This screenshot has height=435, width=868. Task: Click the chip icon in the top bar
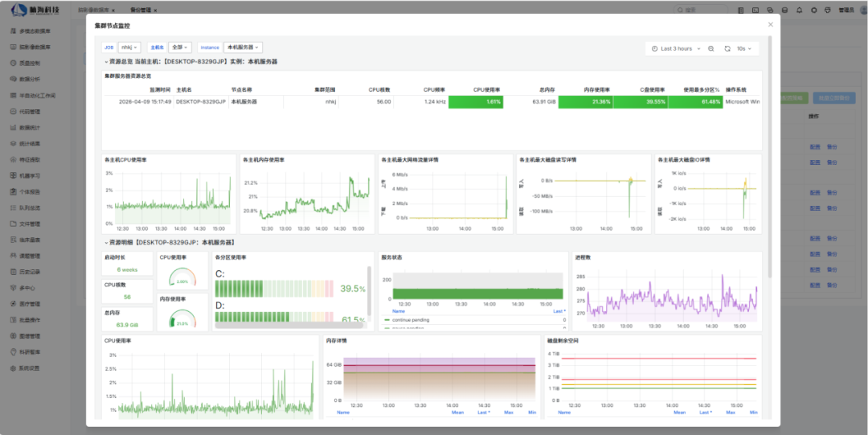tap(813, 10)
